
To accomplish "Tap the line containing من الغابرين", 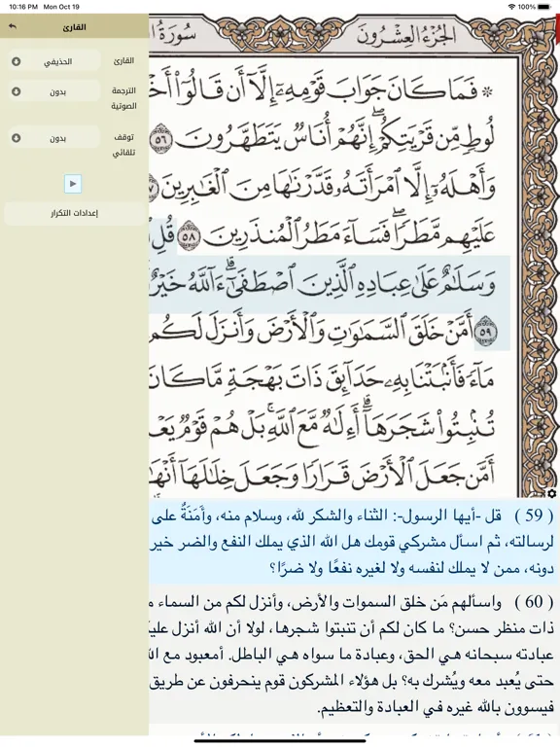I will [x=323, y=187].
